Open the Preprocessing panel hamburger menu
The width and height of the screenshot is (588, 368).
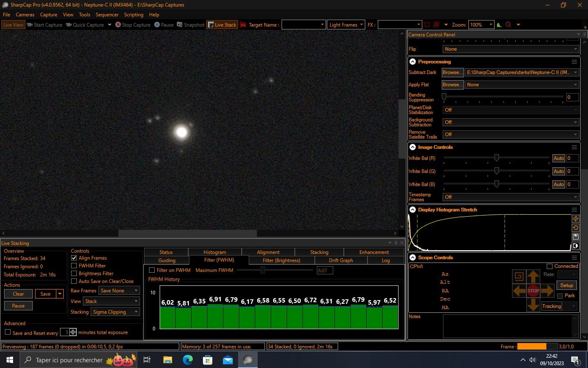click(x=574, y=62)
